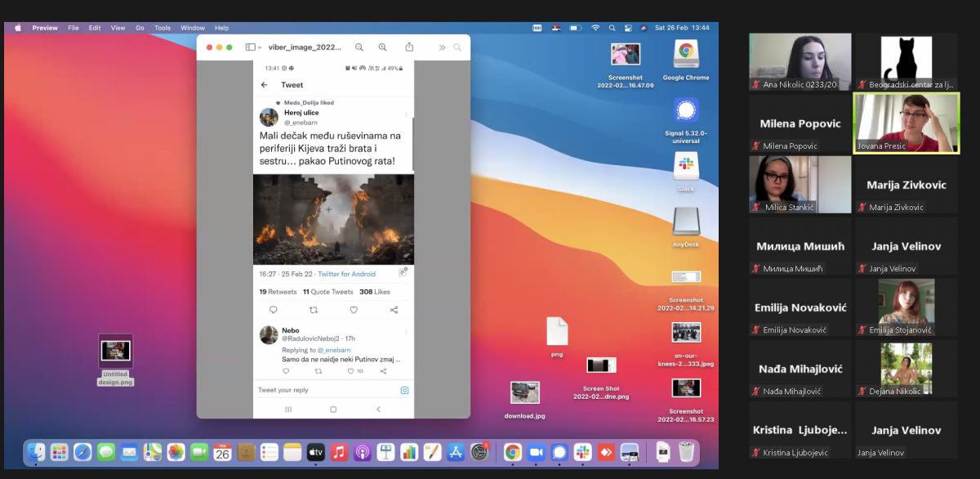The image size is (980, 479).
Task: Click the @_enebarn reply-to link
Action: [334, 350]
